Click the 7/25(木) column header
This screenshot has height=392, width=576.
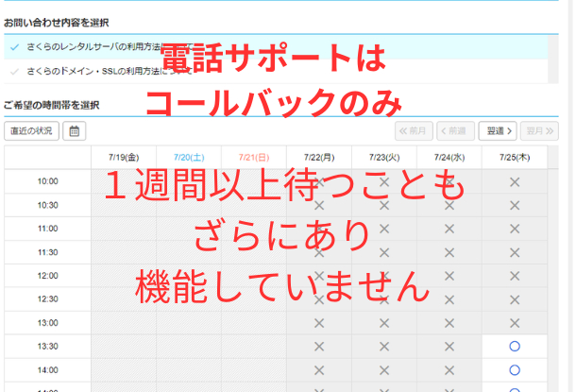pyautogui.click(x=515, y=157)
